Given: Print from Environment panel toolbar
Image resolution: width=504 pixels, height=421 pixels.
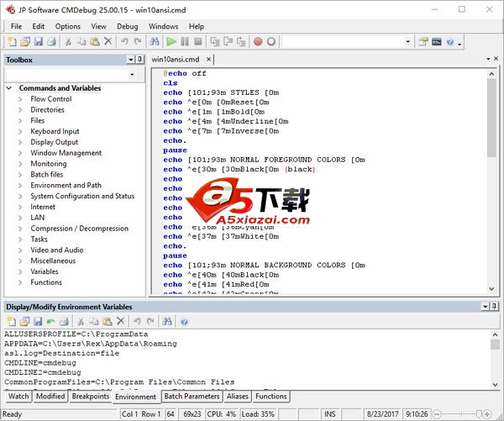Looking at the screenshot, I should pos(65,321).
